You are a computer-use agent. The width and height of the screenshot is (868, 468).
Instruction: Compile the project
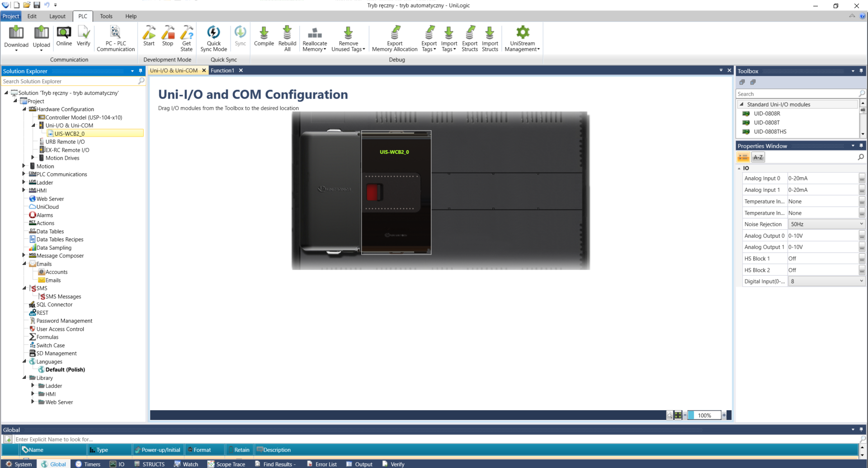pos(264,36)
